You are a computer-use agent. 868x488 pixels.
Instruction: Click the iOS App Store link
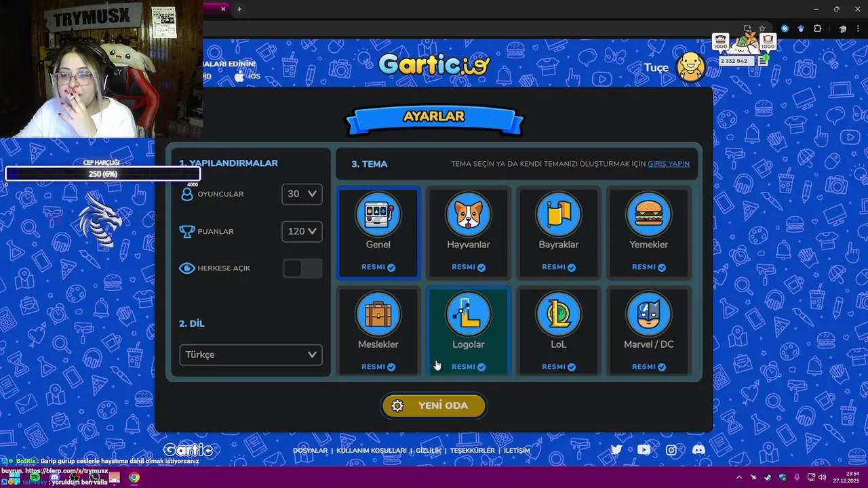coord(248,76)
